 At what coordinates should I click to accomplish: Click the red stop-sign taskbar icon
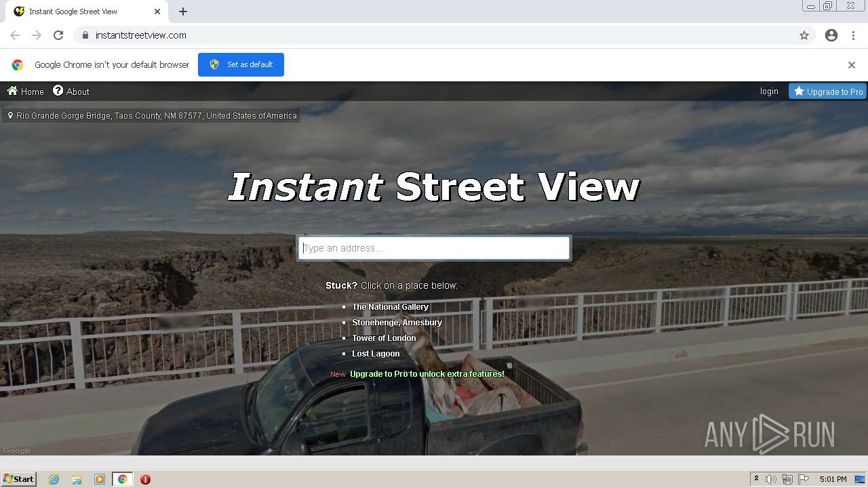pos(145,479)
